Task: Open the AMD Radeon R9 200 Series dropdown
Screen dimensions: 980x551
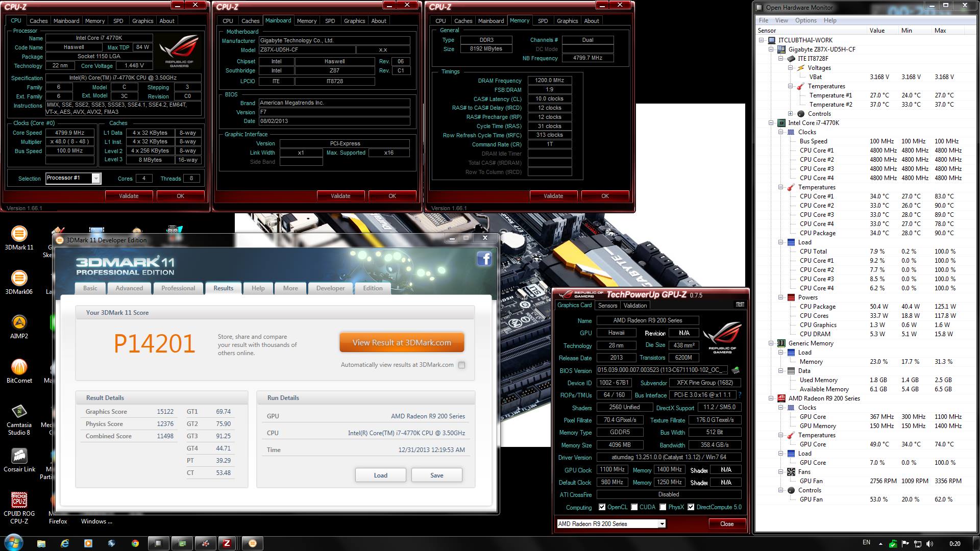Action: [662, 524]
